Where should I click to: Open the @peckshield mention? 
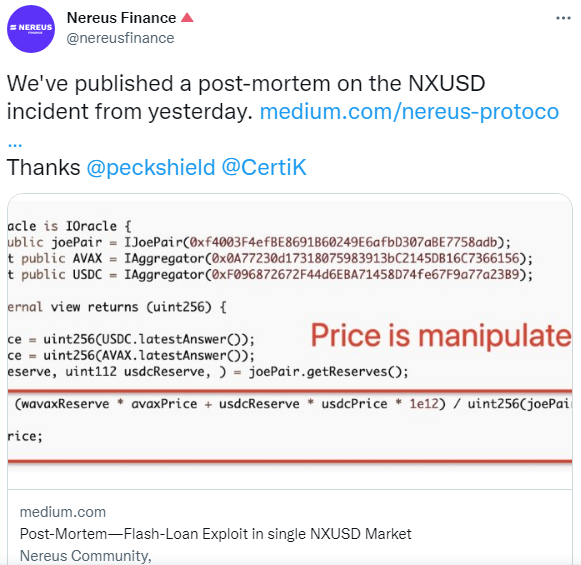(151, 167)
